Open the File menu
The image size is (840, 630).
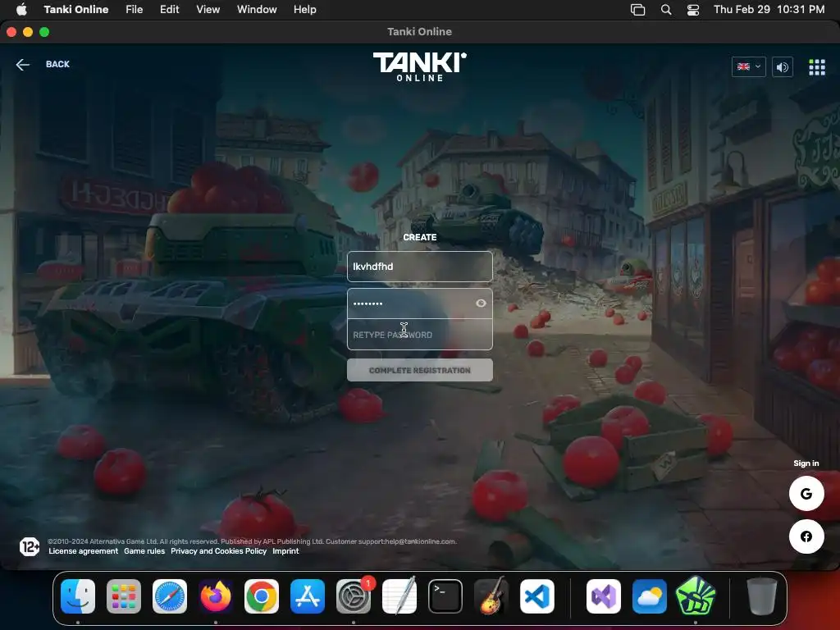click(134, 9)
